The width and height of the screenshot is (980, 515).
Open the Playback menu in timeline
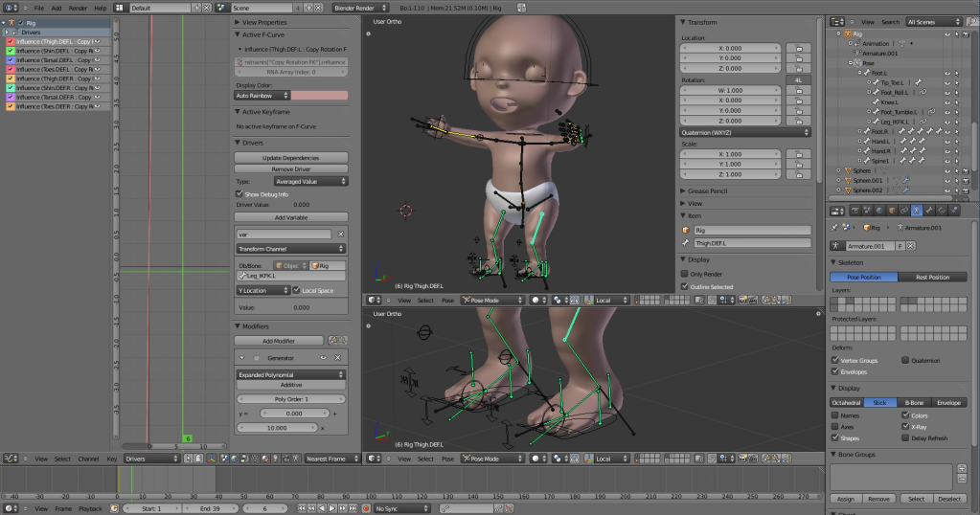pyautogui.click(x=90, y=508)
